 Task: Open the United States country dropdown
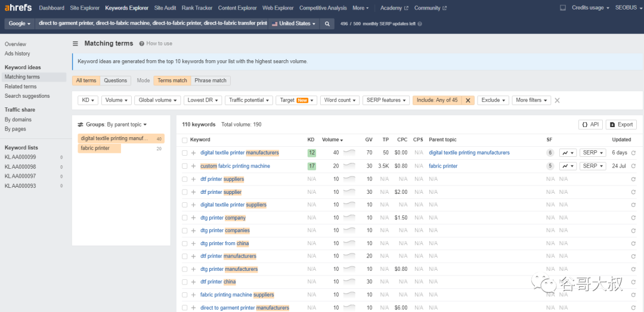click(x=293, y=24)
